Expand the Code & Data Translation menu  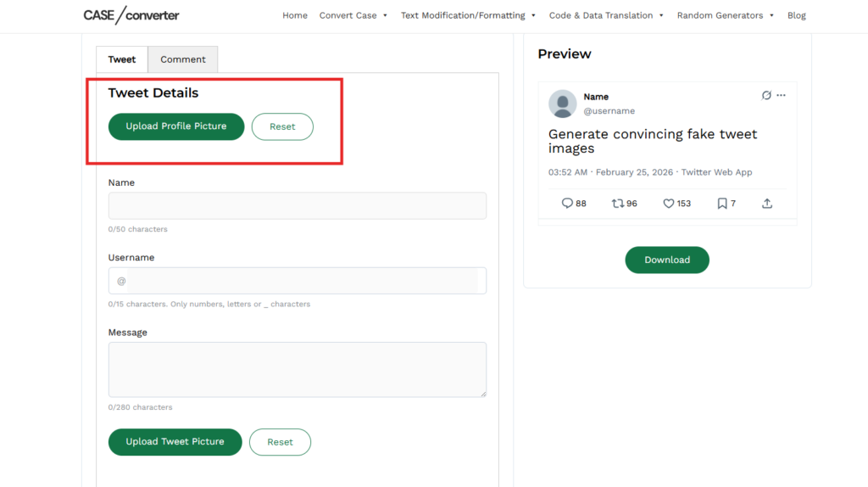click(606, 15)
